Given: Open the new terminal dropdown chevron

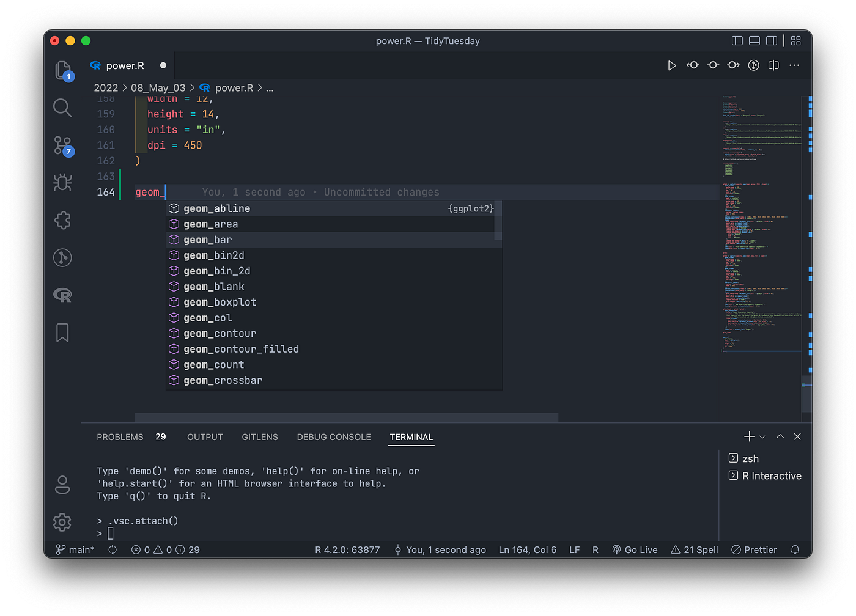Looking at the screenshot, I should click(x=762, y=437).
